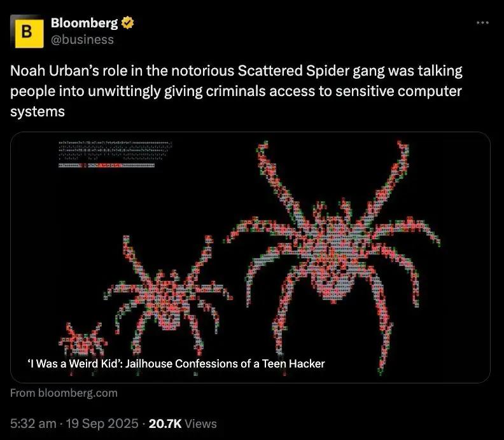Viewport: 504px width, 440px height.
Task: Open the Bloomberg display name profile link
Action: pos(84,23)
